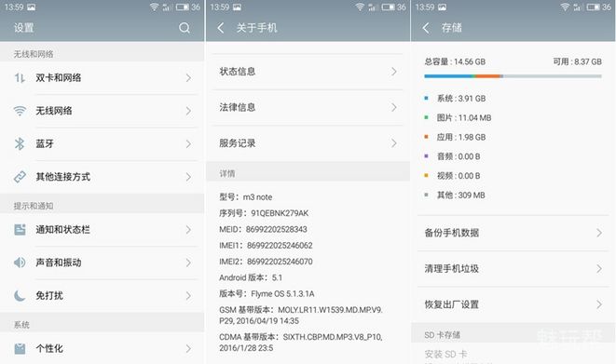
Task: Expand the 双卡和网络 row chevron
Action: pyautogui.click(x=188, y=77)
